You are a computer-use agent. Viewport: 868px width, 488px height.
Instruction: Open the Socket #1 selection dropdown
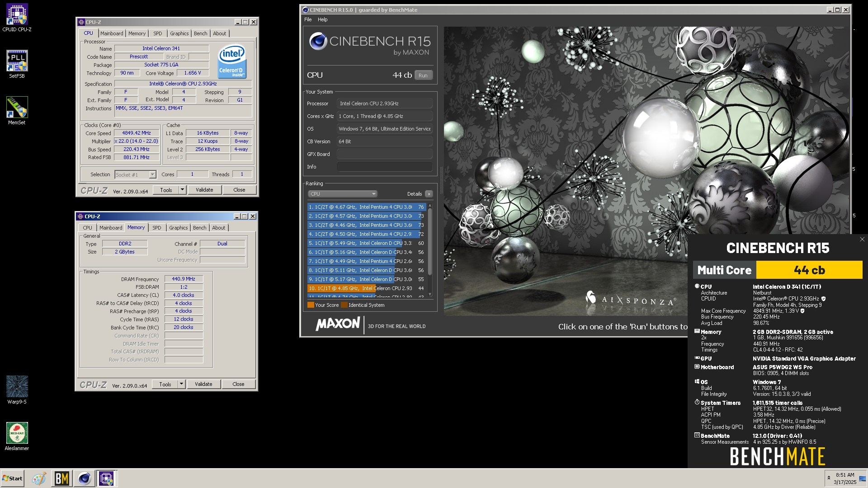(x=135, y=174)
